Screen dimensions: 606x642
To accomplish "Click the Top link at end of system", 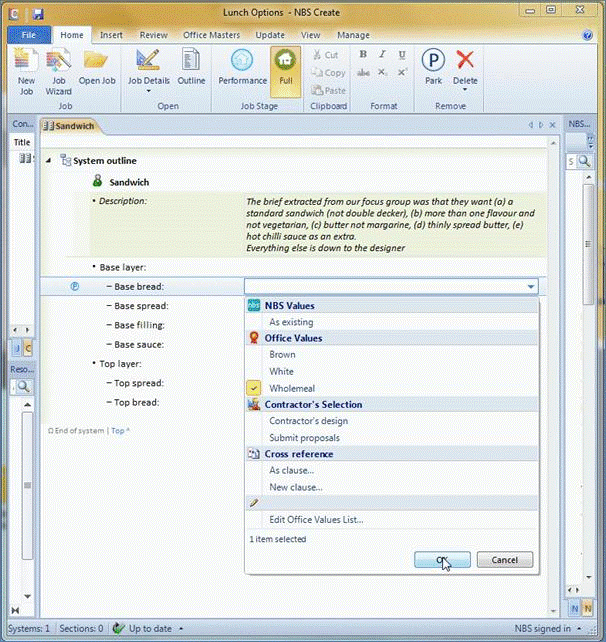I will [120, 431].
